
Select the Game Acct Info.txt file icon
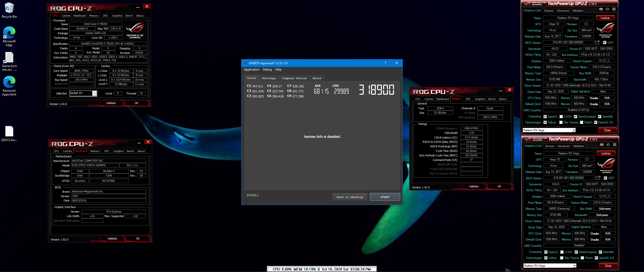tap(9, 61)
